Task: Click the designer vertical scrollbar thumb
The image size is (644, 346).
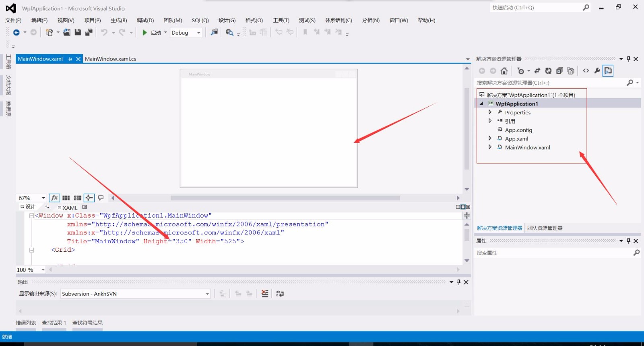Action: [467, 128]
